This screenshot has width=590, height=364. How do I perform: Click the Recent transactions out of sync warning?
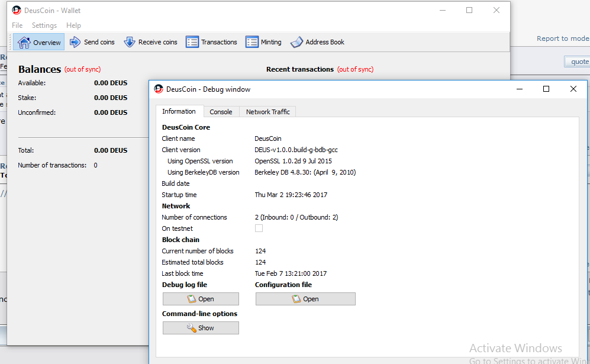pos(355,69)
